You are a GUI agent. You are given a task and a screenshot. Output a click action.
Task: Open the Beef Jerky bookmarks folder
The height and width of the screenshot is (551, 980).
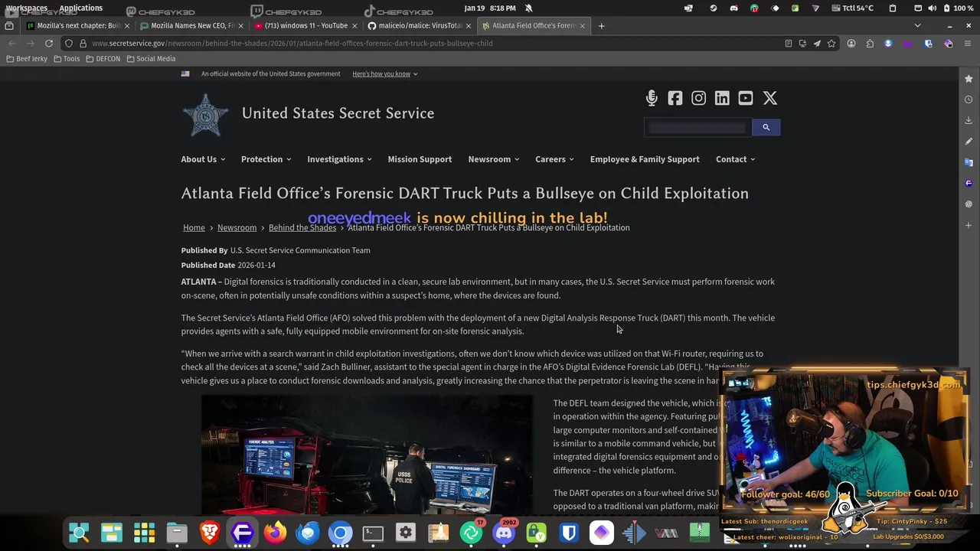27,58
